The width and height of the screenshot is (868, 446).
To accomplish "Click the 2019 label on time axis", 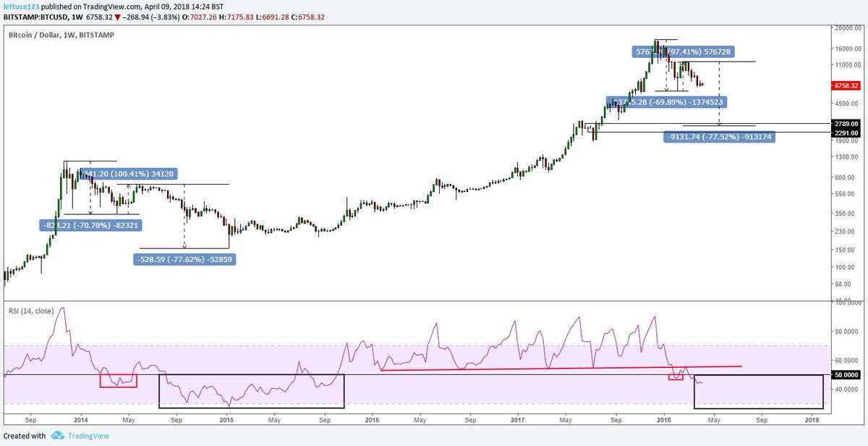I will click(x=812, y=419).
